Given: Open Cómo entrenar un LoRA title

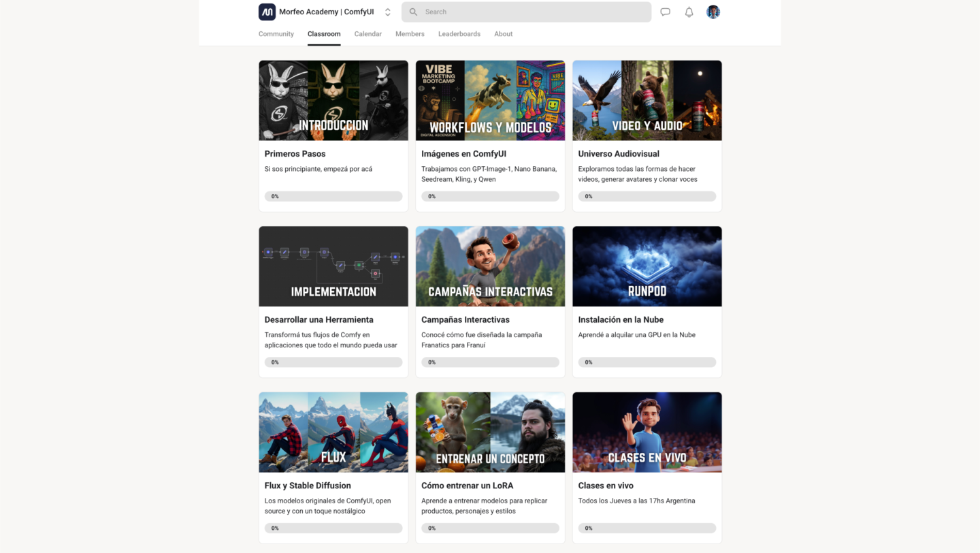Looking at the screenshot, I should click(x=468, y=486).
